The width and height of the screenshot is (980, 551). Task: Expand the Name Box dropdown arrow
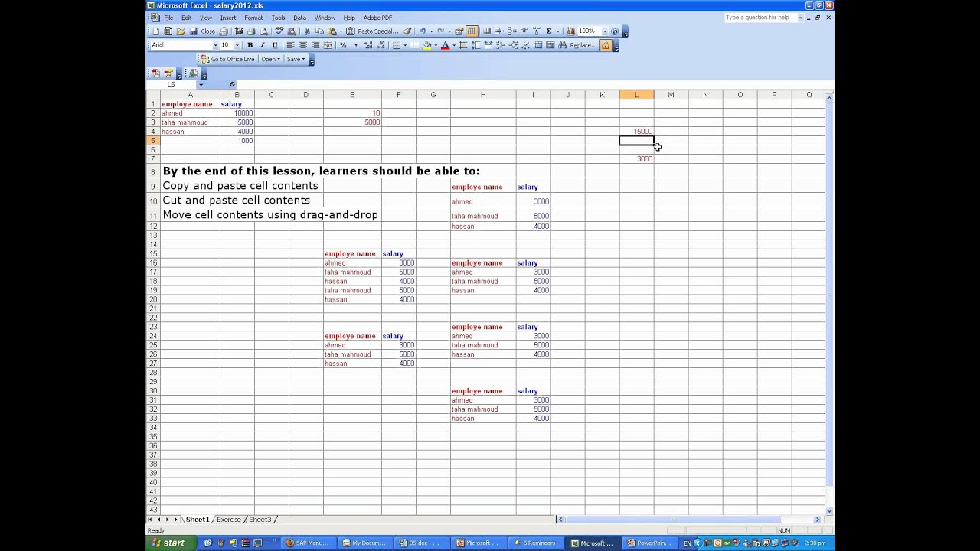(201, 85)
